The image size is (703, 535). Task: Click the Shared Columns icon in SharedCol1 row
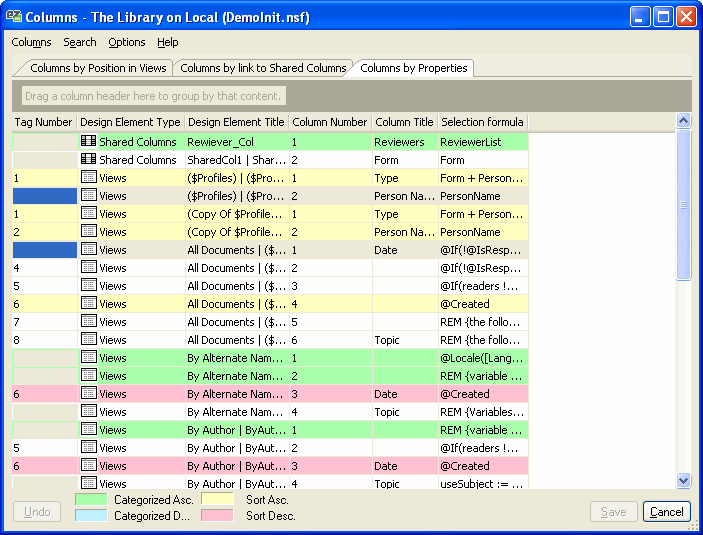88,160
